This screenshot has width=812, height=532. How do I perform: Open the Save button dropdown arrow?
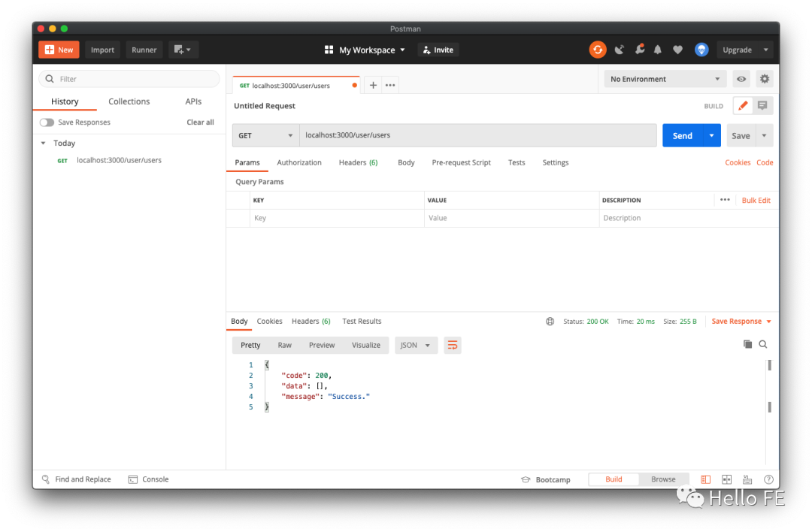point(765,135)
